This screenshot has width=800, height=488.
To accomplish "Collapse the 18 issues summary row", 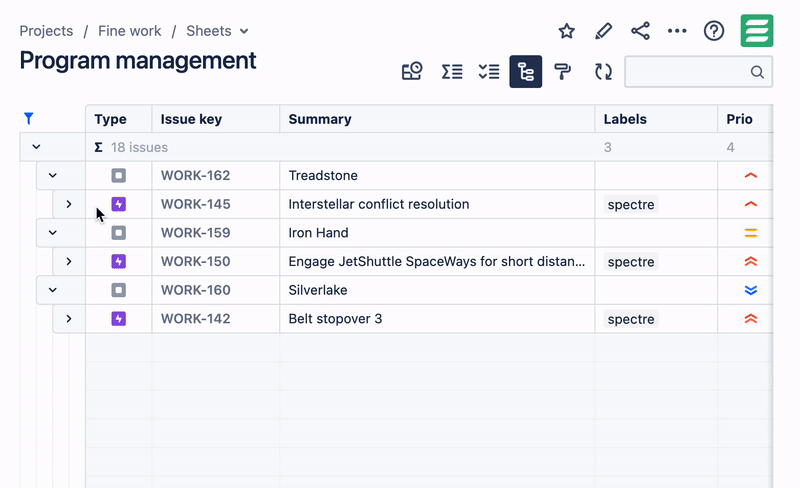I will 36,147.
